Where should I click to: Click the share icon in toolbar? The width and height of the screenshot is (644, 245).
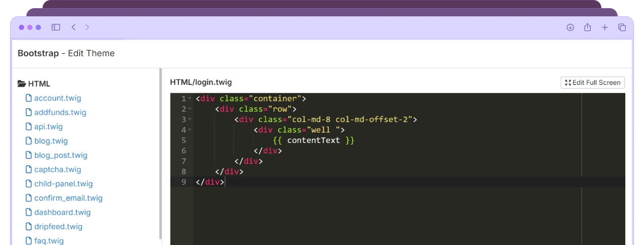coord(587,27)
